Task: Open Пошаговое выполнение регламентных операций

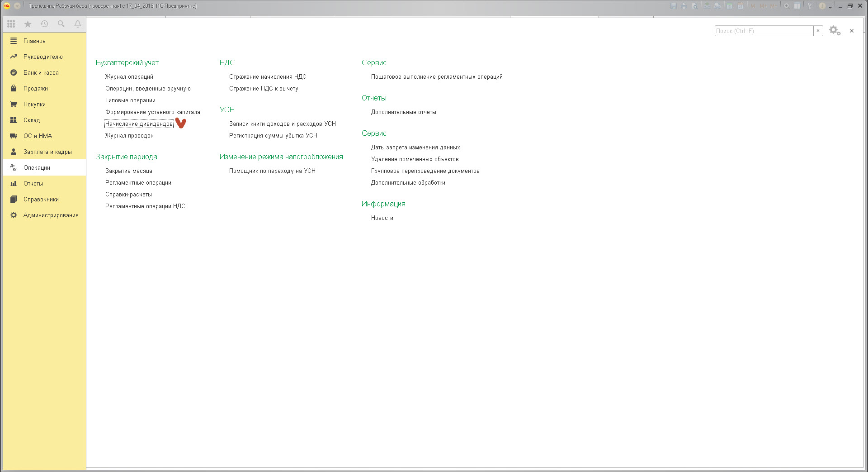Action: pos(437,77)
